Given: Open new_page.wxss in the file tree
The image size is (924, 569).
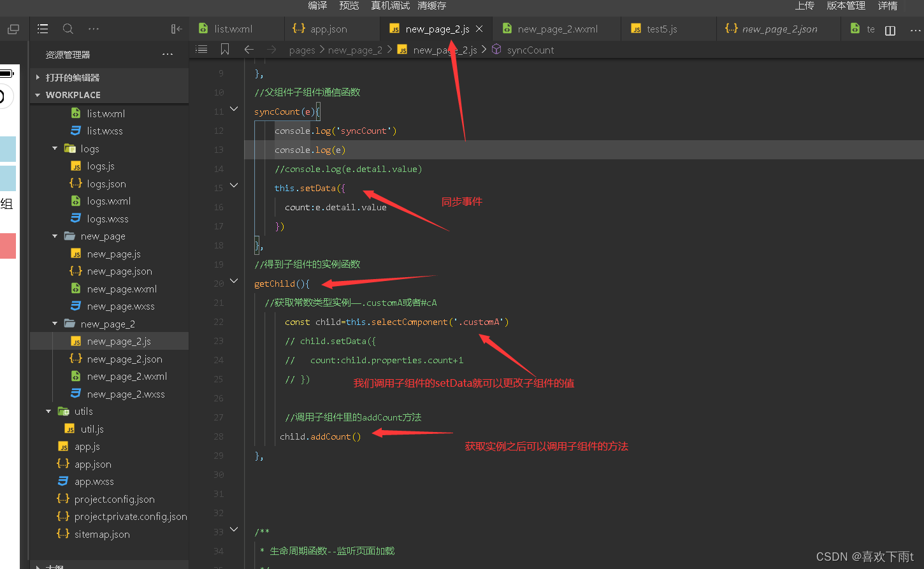Looking at the screenshot, I should point(120,306).
